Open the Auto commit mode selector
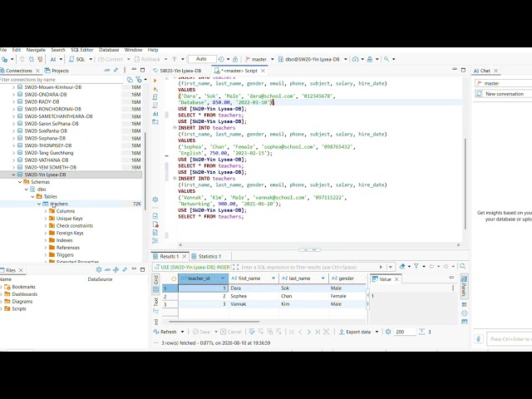The height and width of the screenshot is (399, 532). (201, 59)
